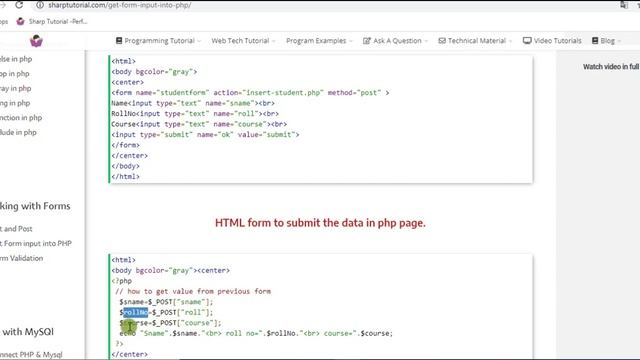This screenshot has width=640, height=360.
Task: Click the Sharp Tutorial site logo
Action: (x=36, y=41)
